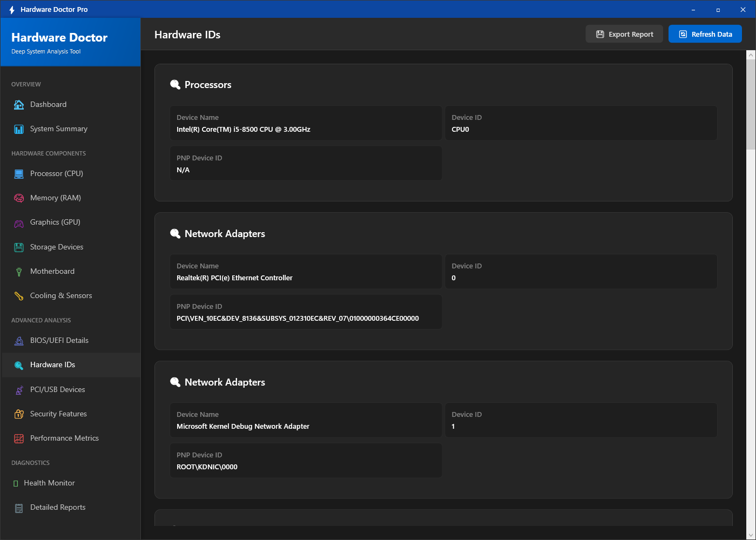Open the Motherboard page
The height and width of the screenshot is (540, 756).
(x=71, y=271)
